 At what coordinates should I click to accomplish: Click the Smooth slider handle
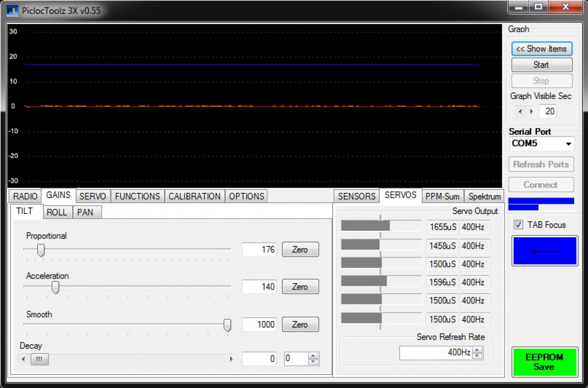(x=227, y=325)
